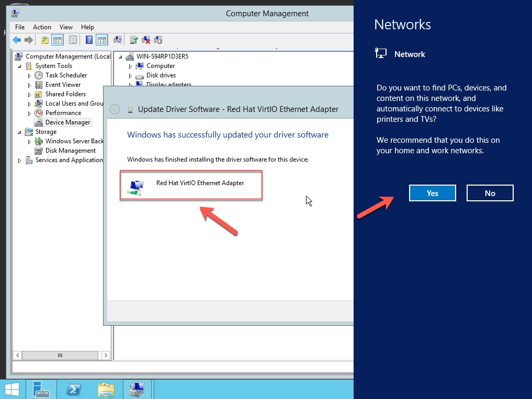The image size is (532, 399).
Task: Open the Properties toolbar icon
Action: pos(73,40)
